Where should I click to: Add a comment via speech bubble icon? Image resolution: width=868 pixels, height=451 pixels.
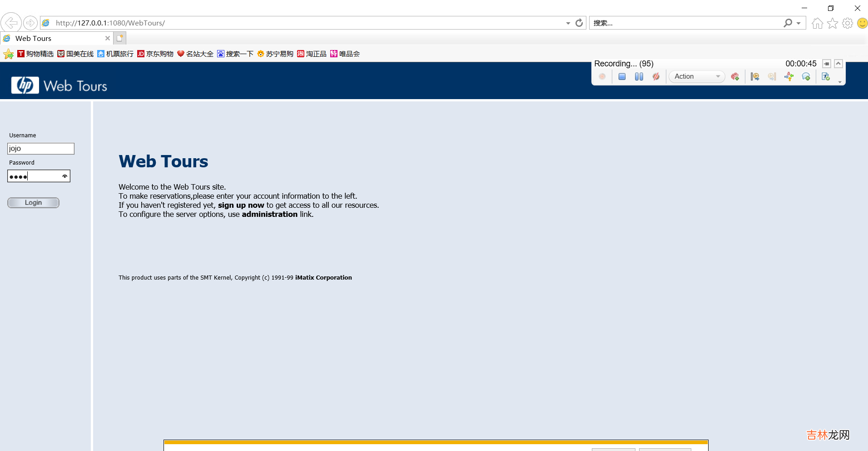click(x=806, y=77)
